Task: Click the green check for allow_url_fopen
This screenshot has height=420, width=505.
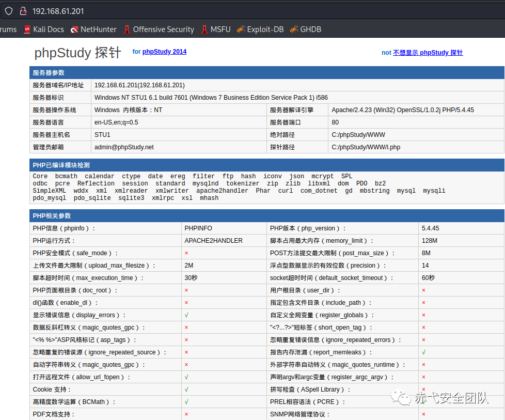Action: pyautogui.click(x=186, y=377)
